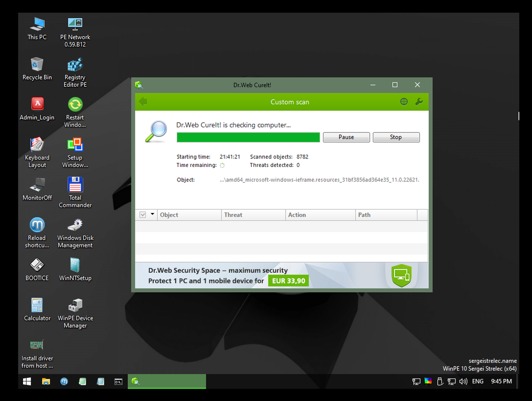Click the starting time value 21:41:21

pyautogui.click(x=230, y=157)
